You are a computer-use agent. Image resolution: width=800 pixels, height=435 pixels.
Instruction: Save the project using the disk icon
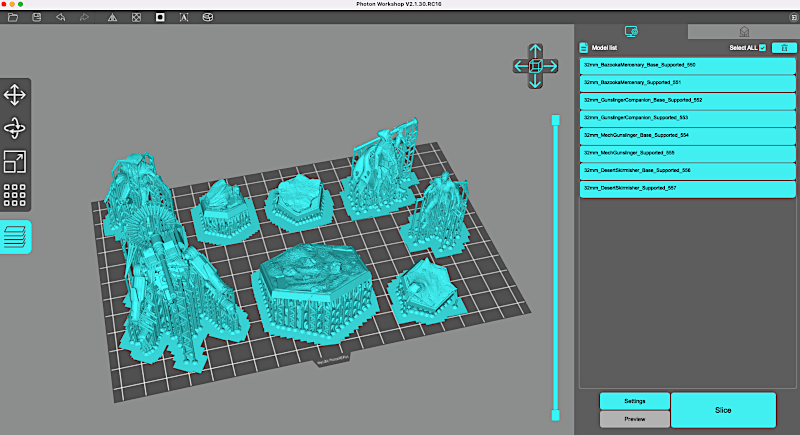(37, 17)
